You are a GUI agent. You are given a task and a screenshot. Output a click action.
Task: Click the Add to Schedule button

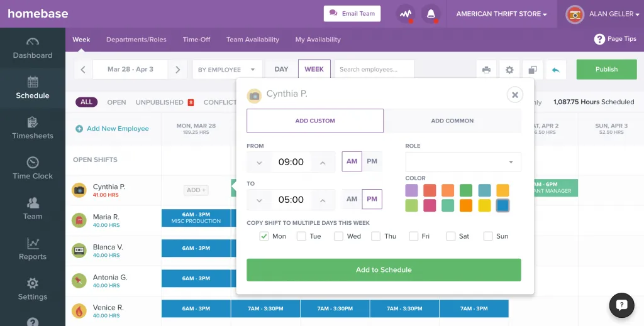point(384,269)
